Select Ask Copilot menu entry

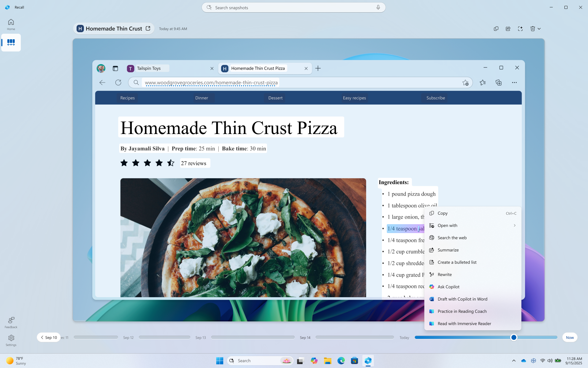click(x=448, y=287)
